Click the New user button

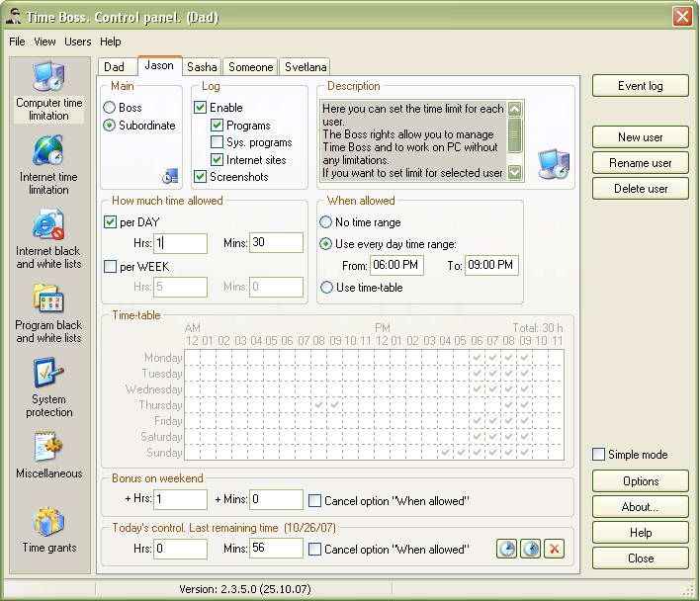pos(640,137)
